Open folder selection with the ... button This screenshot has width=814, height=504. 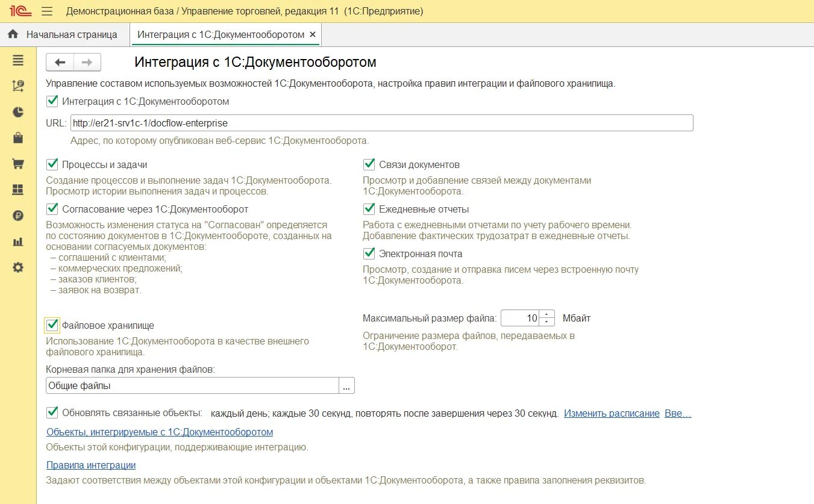[346, 385]
